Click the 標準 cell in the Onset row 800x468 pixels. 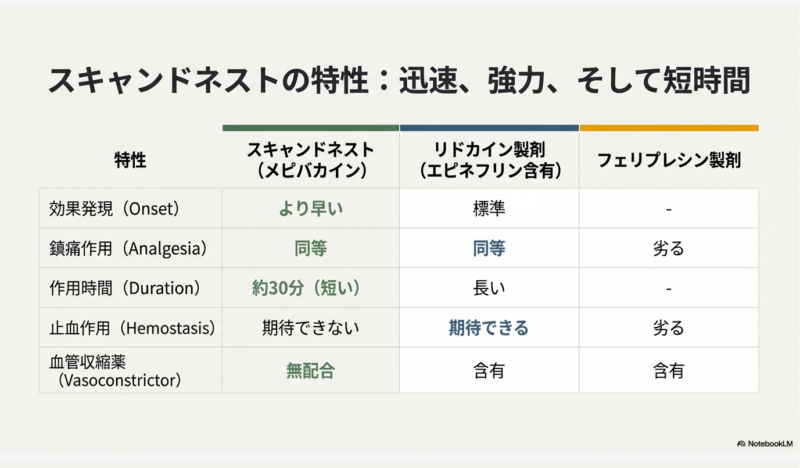tap(489, 209)
